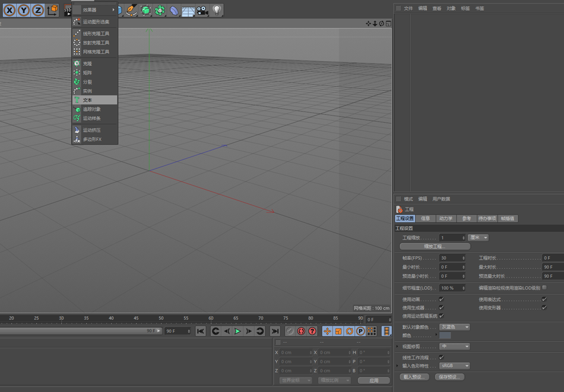Image resolution: width=564 pixels, height=392 pixels.
Task: Click the 颜色 color swatch
Action: [x=445, y=336]
